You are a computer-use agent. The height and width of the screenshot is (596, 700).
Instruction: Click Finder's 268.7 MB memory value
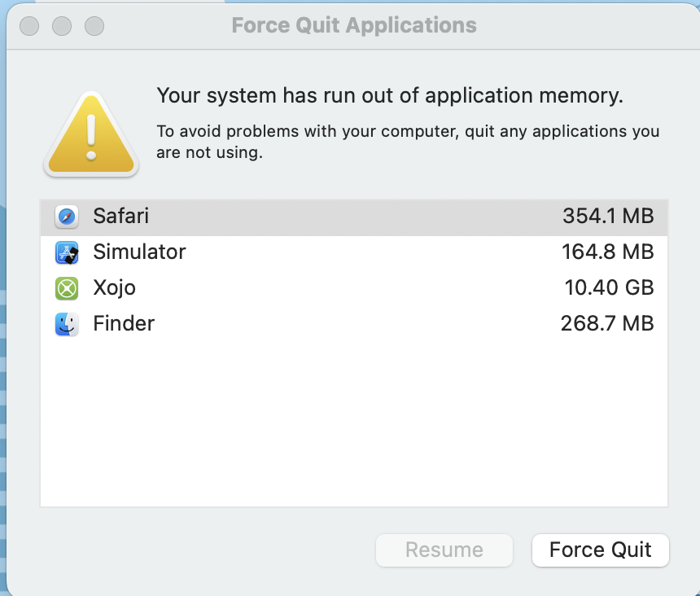607,324
